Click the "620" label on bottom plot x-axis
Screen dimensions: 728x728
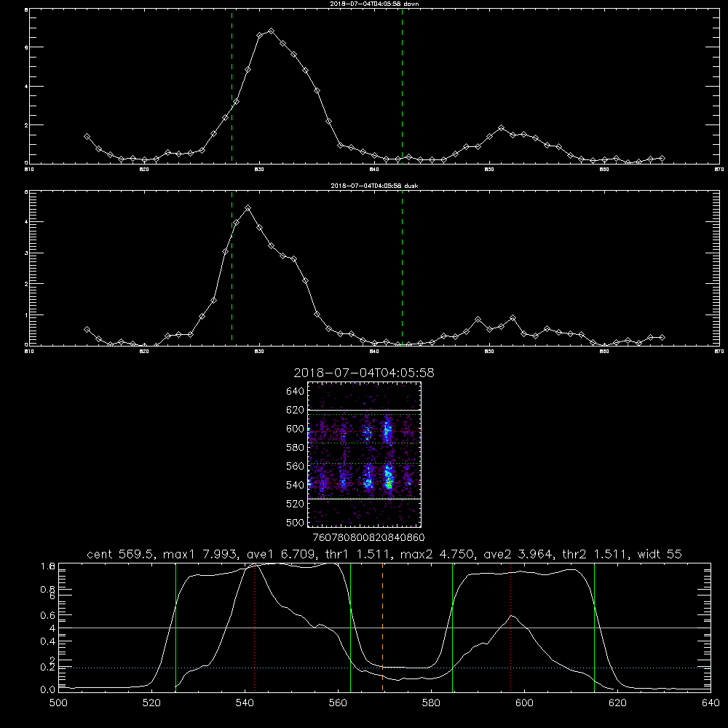pyautogui.click(x=617, y=703)
